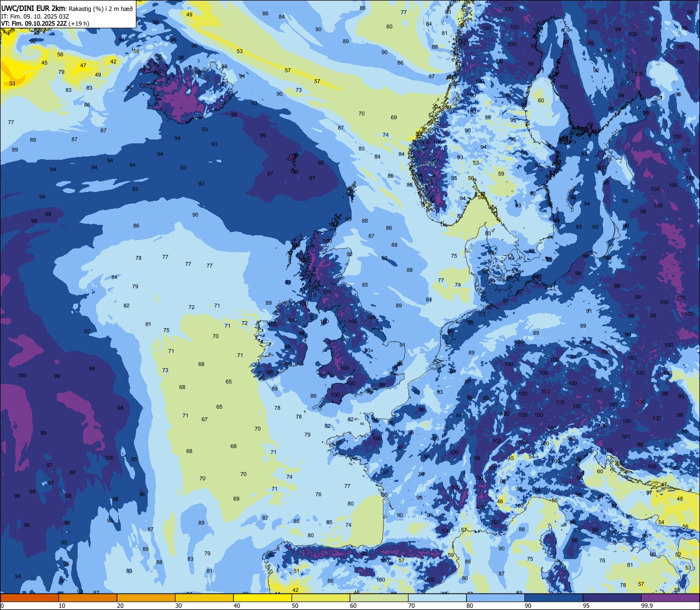Click the '44' value at the bottom edge
This screenshot has width=700, height=610.
[277, 593]
